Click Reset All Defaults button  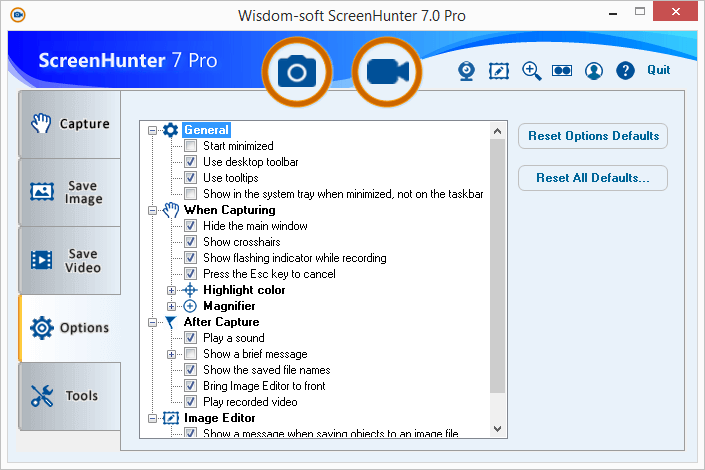pyautogui.click(x=593, y=178)
